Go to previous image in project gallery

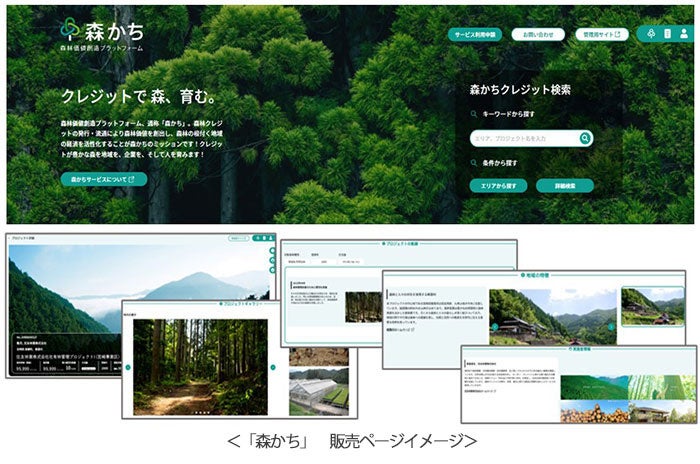(128, 367)
